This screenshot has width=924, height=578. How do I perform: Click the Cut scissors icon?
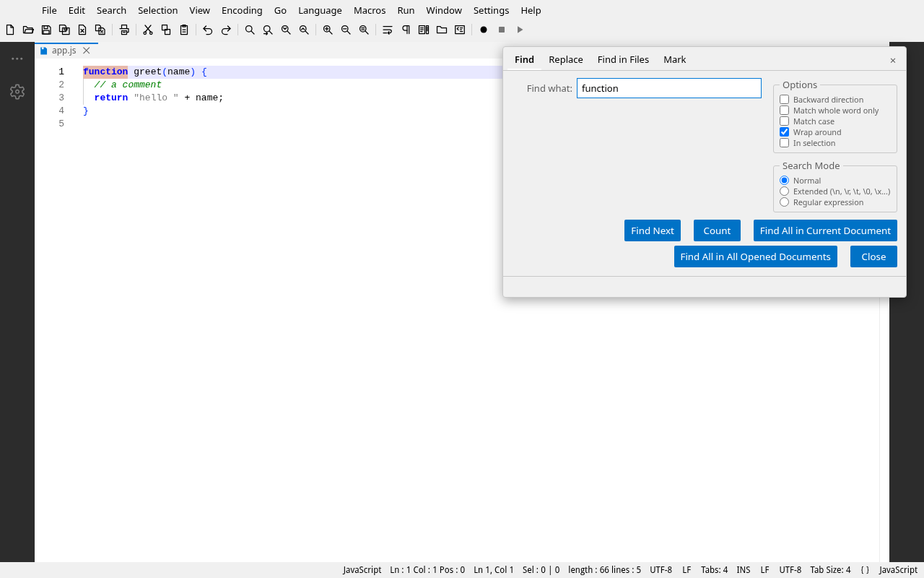pyautogui.click(x=148, y=30)
